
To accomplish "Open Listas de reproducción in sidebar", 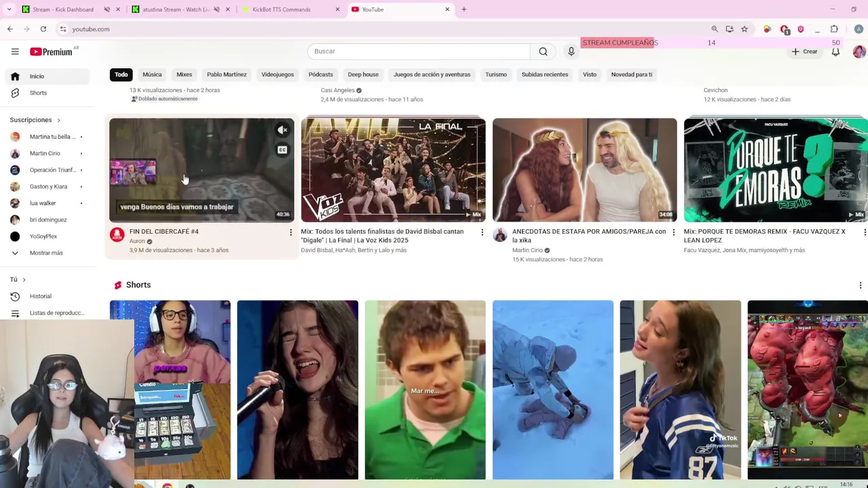I will coord(46,313).
